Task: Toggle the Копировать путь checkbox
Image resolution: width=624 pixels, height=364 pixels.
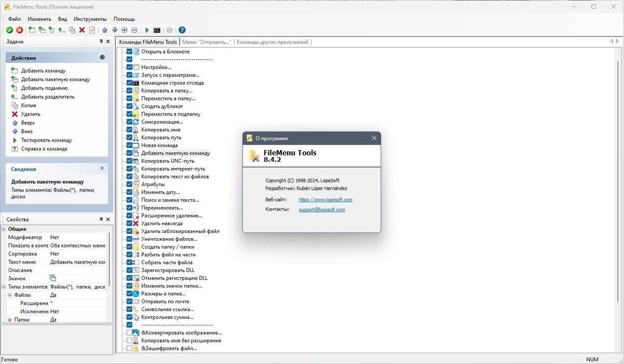Action: click(x=129, y=137)
